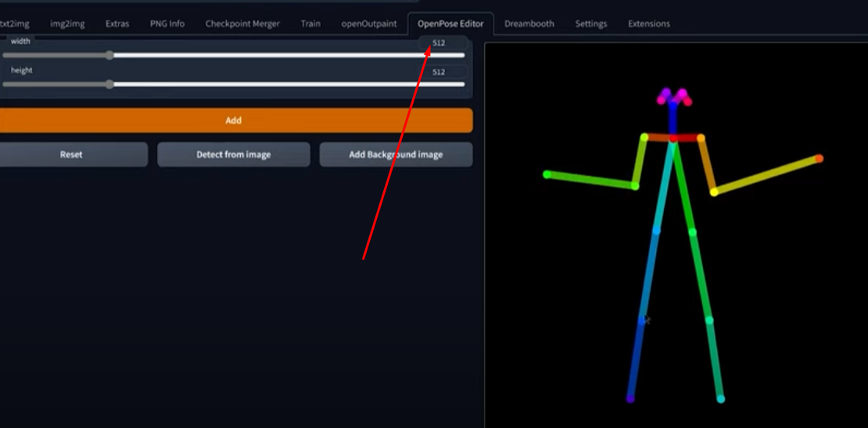Switch to the openOutpaint tab
The width and height of the screenshot is (868, 428).
point(369,23)
